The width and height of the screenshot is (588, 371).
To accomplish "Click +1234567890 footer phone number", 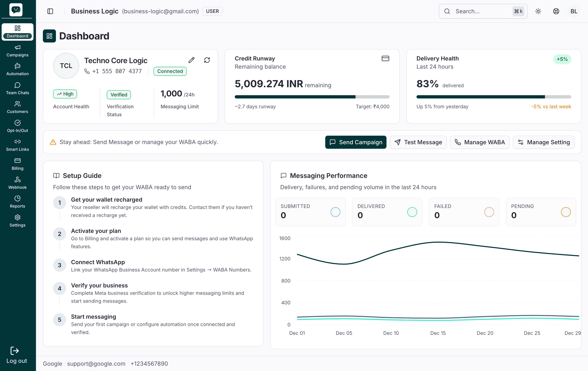I will coord(149,364).
